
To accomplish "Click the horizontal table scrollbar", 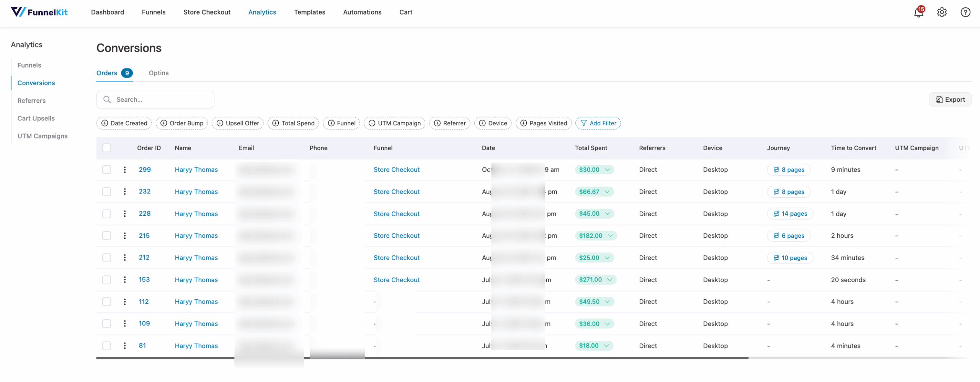I will (x=422, y=358).
